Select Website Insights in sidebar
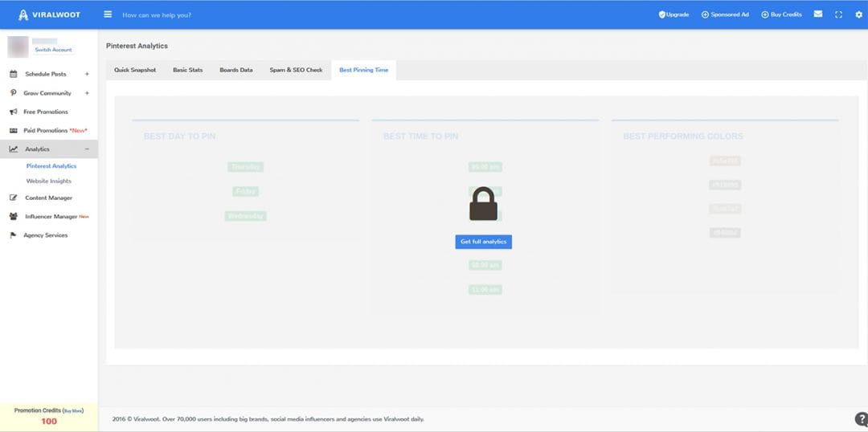The height and width of the screenshot is (432, 868). (49, 181)
